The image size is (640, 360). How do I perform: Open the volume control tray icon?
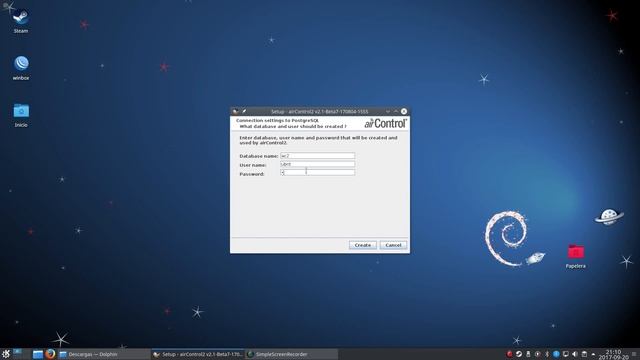click(x=575, y=354)
